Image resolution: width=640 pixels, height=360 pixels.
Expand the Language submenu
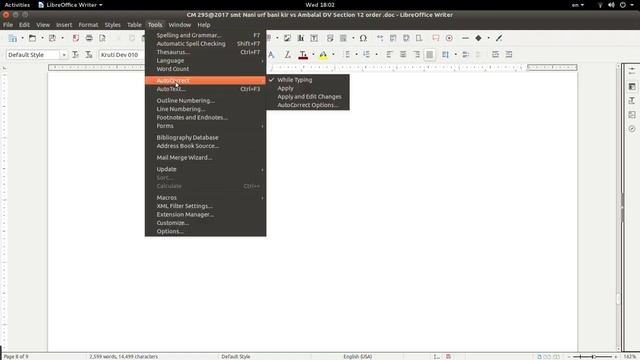(205, 60)
